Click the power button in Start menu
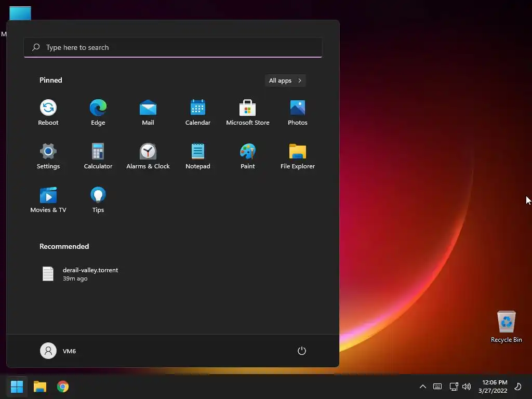This screenshot has height=399, width=532. (302, 351)
